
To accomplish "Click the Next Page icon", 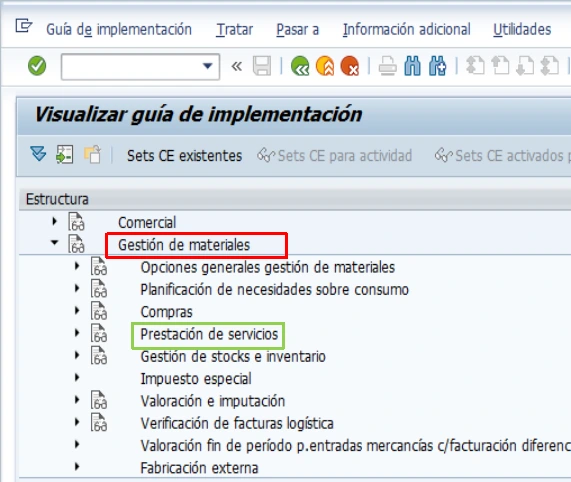I will (x=525, y=66).
